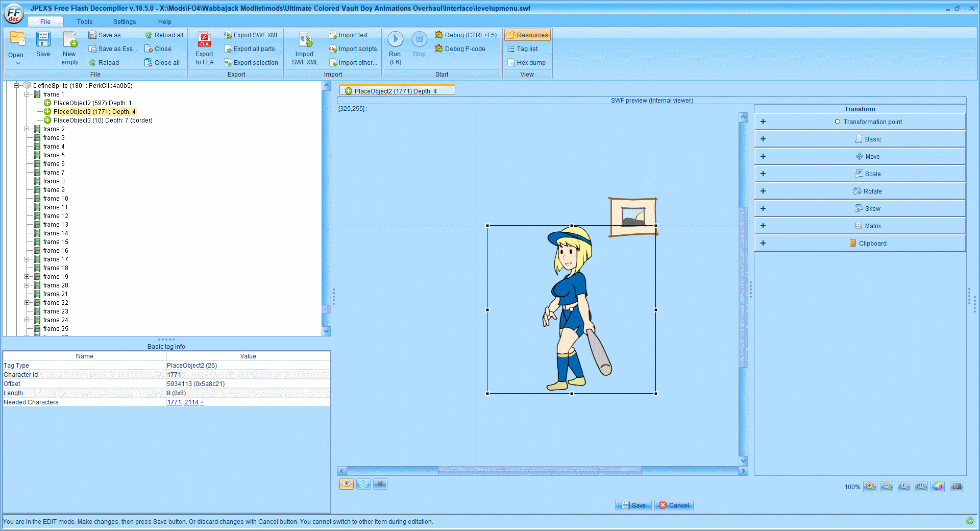Viewport: 980px width, 531px height.
Task: Click the zoom to fit icon
Action: [x=921, y=487]
